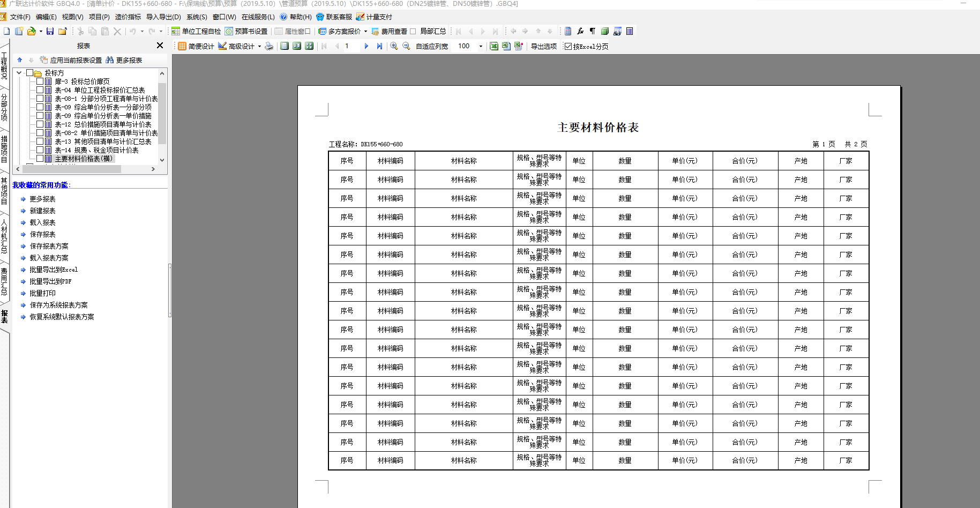
Task: Click 载入报表 link
Action: 42,222
